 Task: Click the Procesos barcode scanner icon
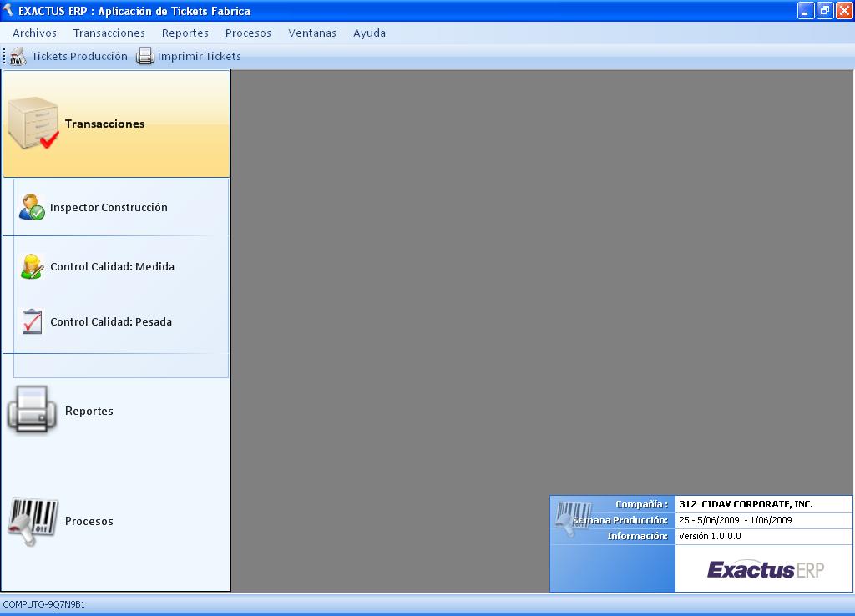coord(33,522)
